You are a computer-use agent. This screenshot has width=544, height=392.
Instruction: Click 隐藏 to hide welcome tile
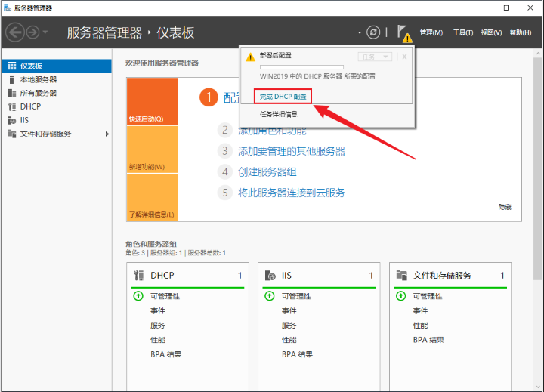[x=505, y=207]
